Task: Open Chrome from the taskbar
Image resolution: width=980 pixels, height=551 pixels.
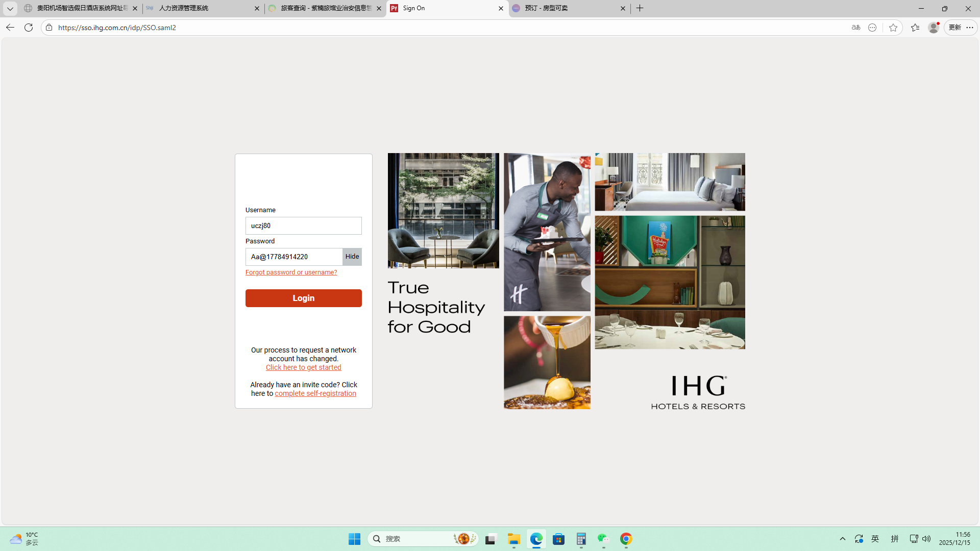Action: point(626,539)
